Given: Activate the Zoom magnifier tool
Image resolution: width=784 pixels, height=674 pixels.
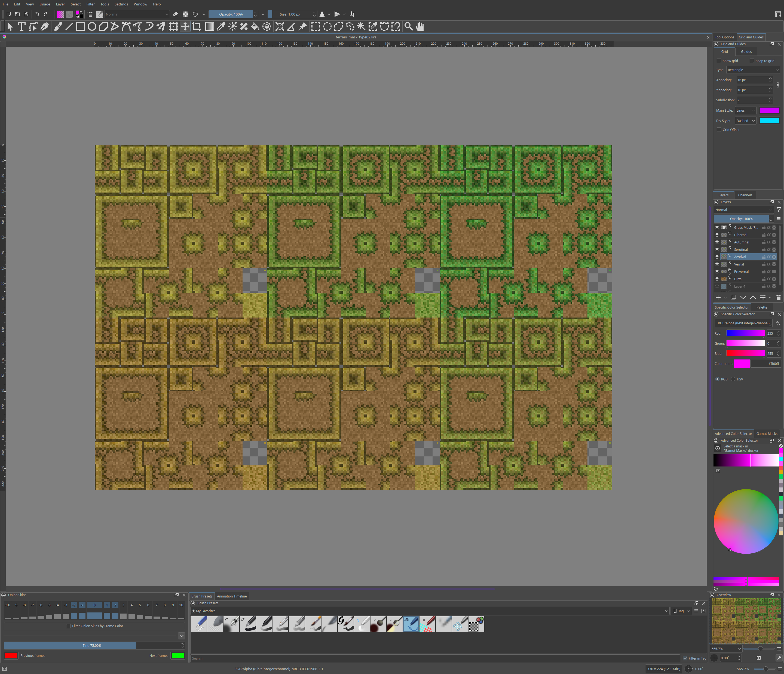Looking at the screenshot, I should [x=409, y=26].
